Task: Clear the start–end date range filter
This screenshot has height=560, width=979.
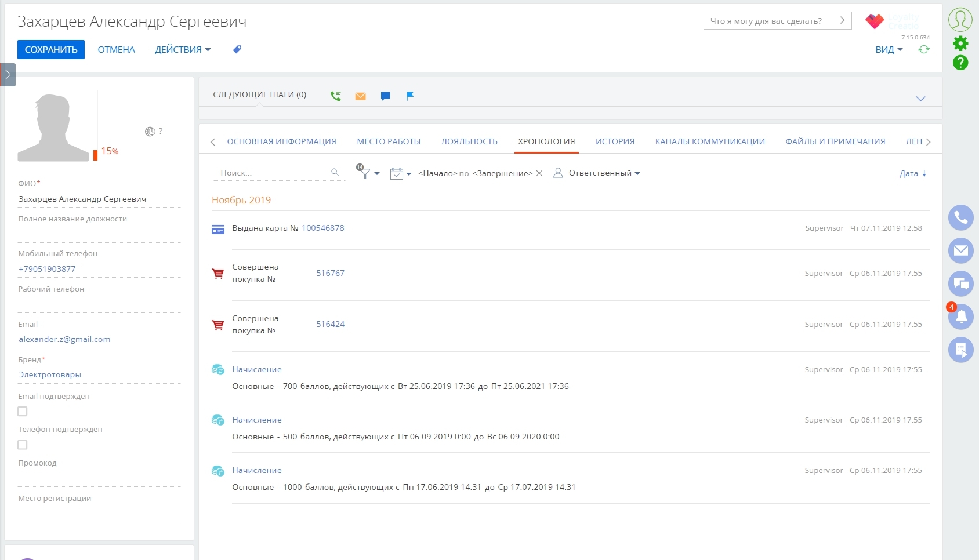Action: click(539, 173)
